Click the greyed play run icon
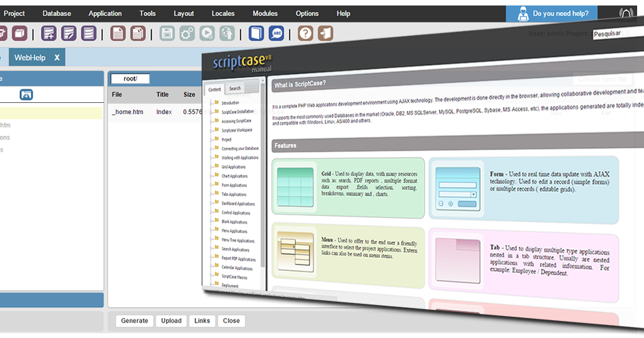Viewport: 644px width, 338px height. pyautogui.click(x=207, y=34)
